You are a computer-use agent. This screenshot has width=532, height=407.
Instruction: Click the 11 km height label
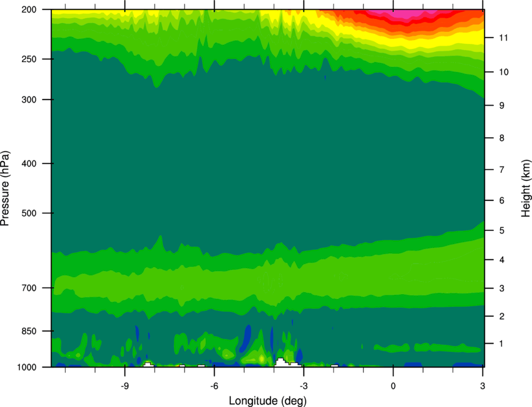pyautogui.click(x=503, y=38)
